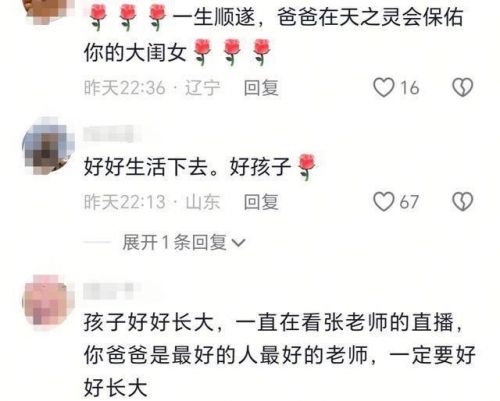Open the blurred username above 好好生活下去
Viewport: 500px width, 401px height.
112,134
